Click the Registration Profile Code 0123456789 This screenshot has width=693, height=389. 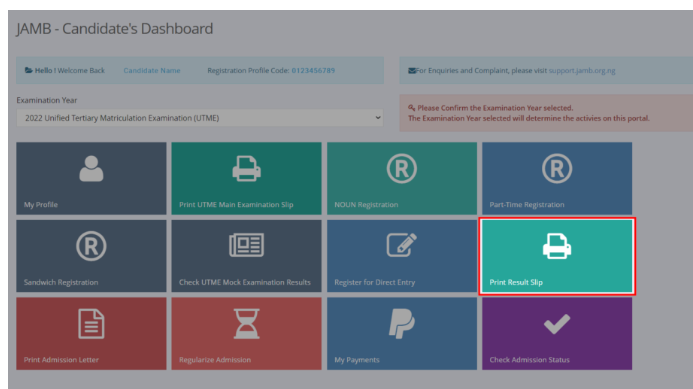(313, 70)
